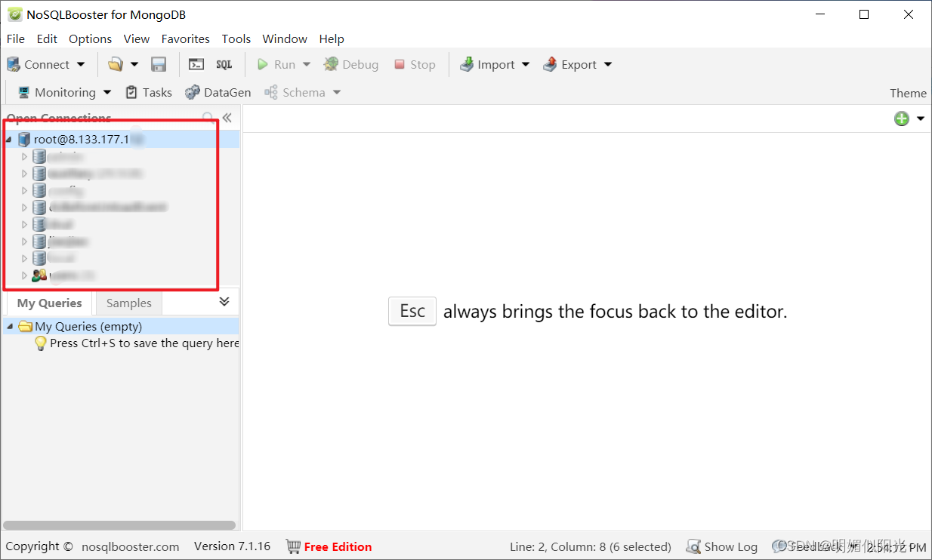Open the Help menu
Screen dimensions: 932x560
[332, 38]
